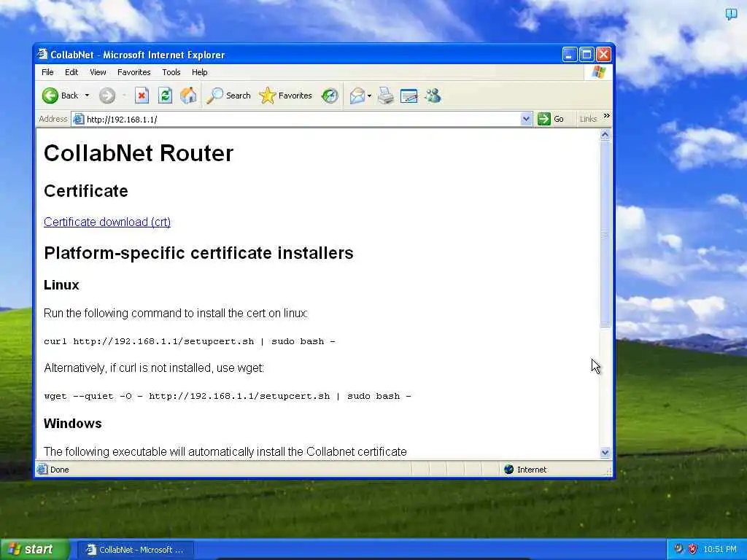
Task: Go to the Home page icon
Action: tap(188, 96)
